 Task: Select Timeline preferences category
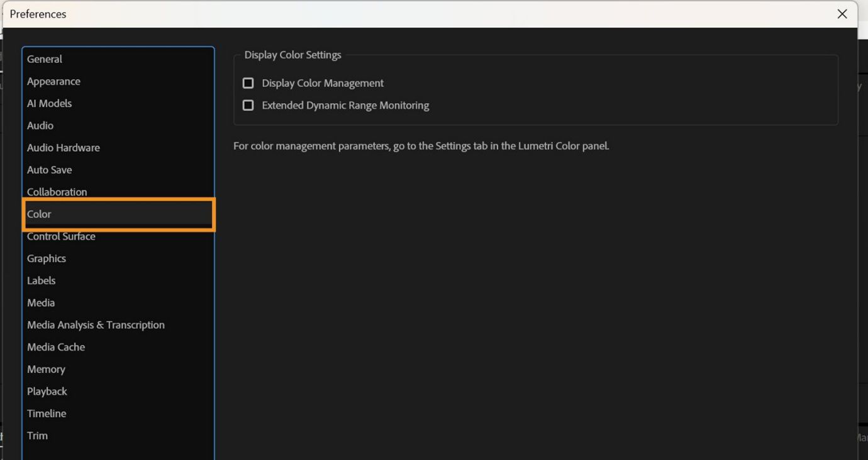point(47,413)
